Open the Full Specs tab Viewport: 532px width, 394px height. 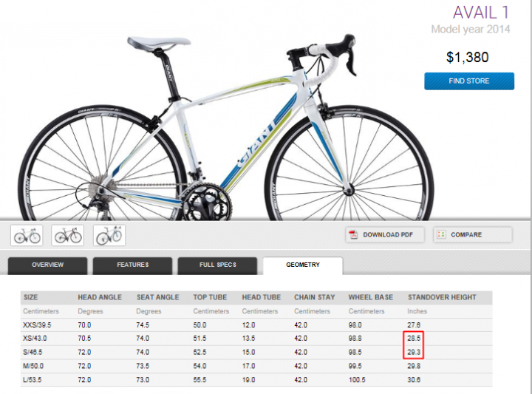tap(217, 265)
